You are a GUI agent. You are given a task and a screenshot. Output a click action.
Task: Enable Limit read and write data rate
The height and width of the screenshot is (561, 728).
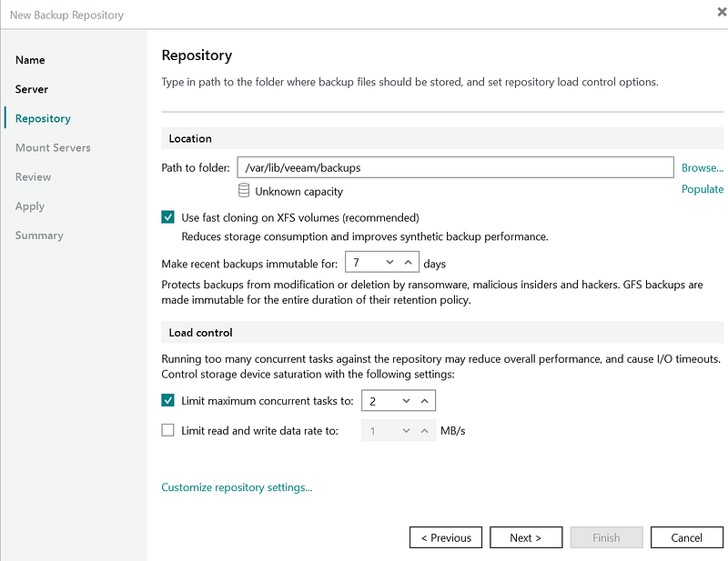click(x=167, y=431)
